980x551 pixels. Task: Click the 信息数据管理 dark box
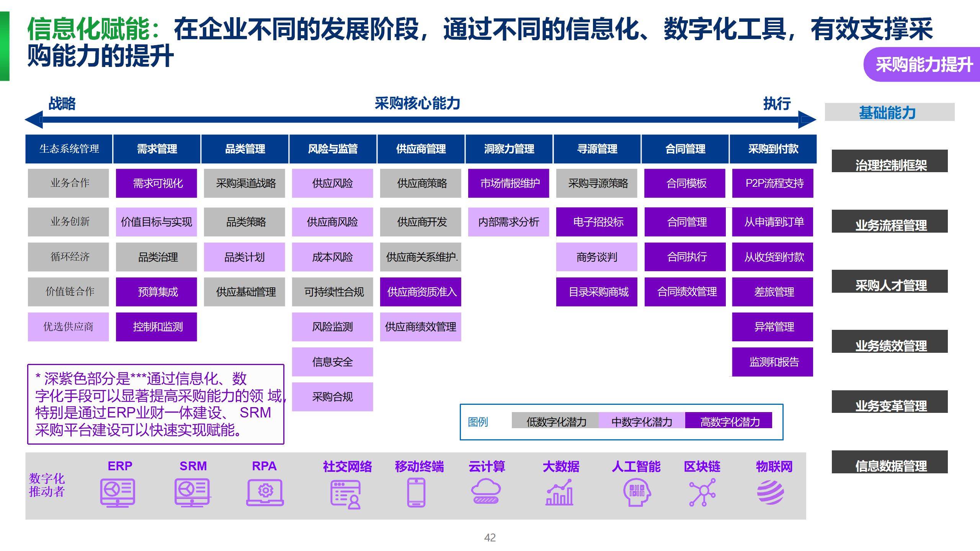point(890,462)
